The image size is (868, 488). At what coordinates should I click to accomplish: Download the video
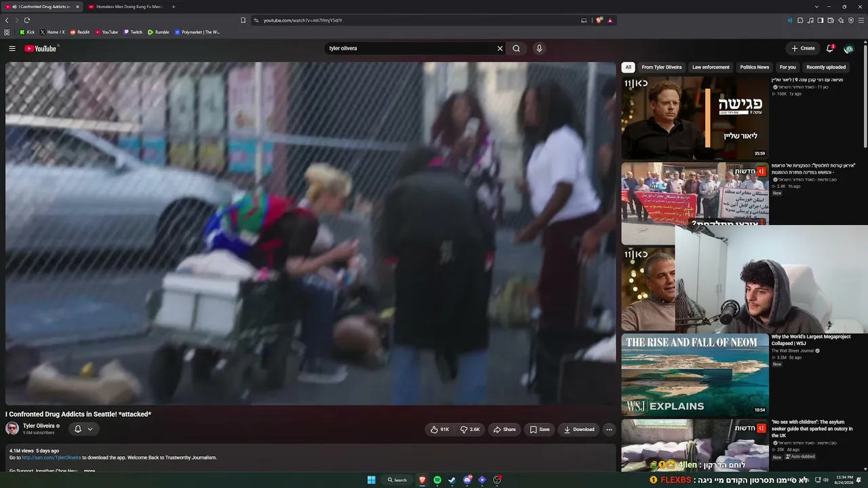(x=579, y=429)
